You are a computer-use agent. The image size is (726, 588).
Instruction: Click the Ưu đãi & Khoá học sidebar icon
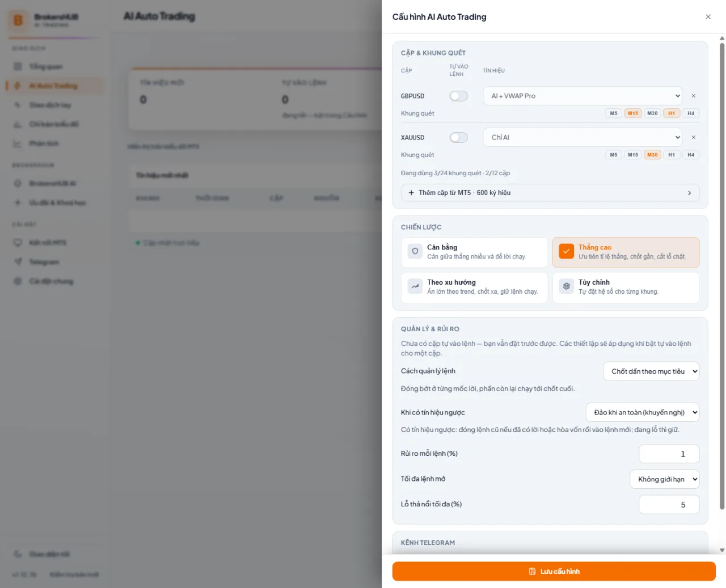(x=18, y=202)
